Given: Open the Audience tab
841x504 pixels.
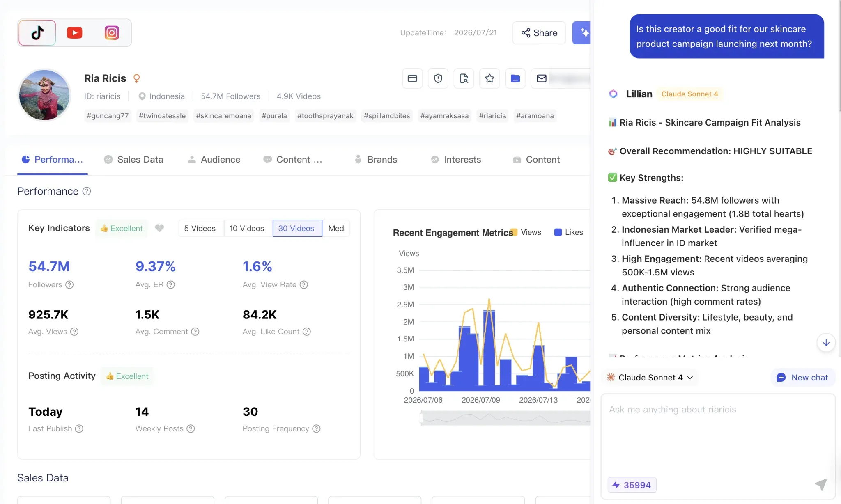Looking at the screenshot, I should click(214, 160).
